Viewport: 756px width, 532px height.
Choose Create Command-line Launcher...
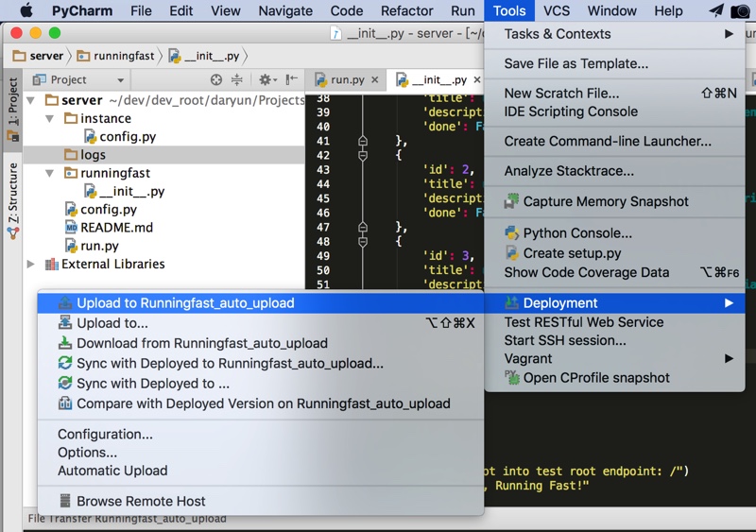click(608, 142)
